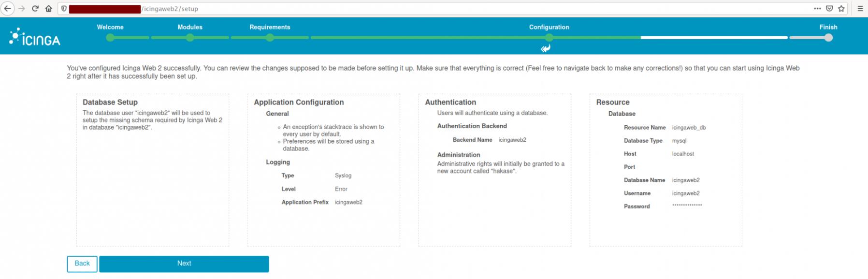Image resolution: width=868 pixels, height=279 pixels.
Task: Proceed with the Next button
Action: point(184,264)
